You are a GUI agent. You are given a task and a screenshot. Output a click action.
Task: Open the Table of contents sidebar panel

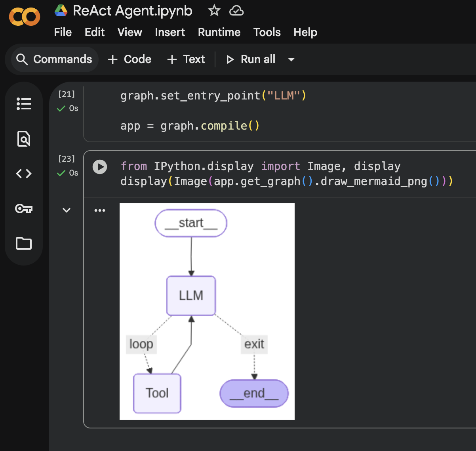24,104
